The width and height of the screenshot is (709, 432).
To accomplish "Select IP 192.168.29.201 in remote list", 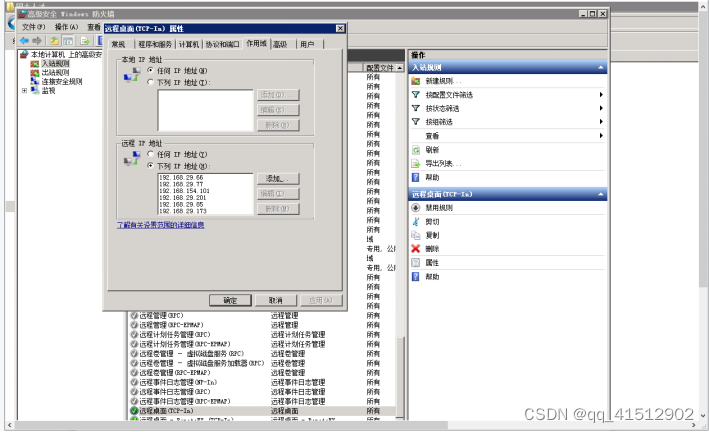I will pyautogui.click(x=182, y=198).
